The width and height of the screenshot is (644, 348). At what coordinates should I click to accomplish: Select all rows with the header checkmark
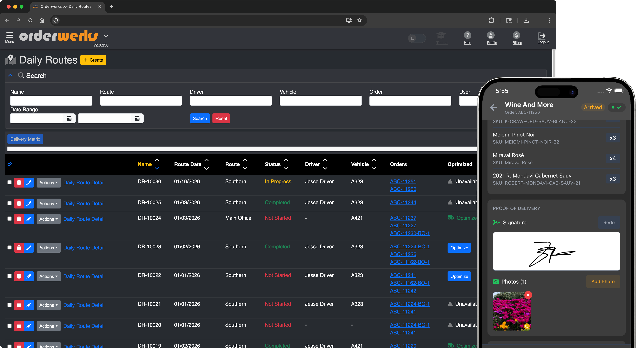(x=10, y=164)
